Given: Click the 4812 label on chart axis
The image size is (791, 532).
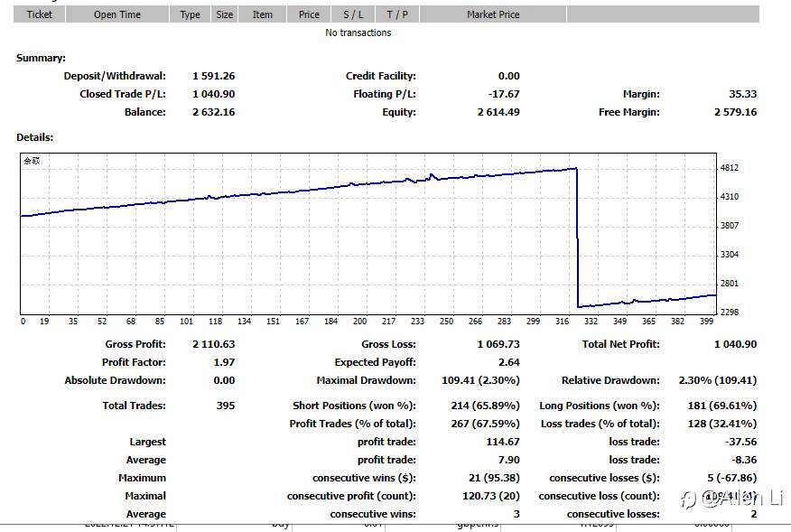Looking at the screenshot, I should [730, 168].
